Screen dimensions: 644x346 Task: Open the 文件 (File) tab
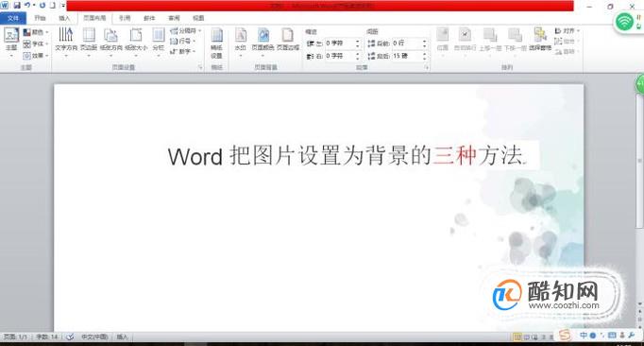click(13, 18)
